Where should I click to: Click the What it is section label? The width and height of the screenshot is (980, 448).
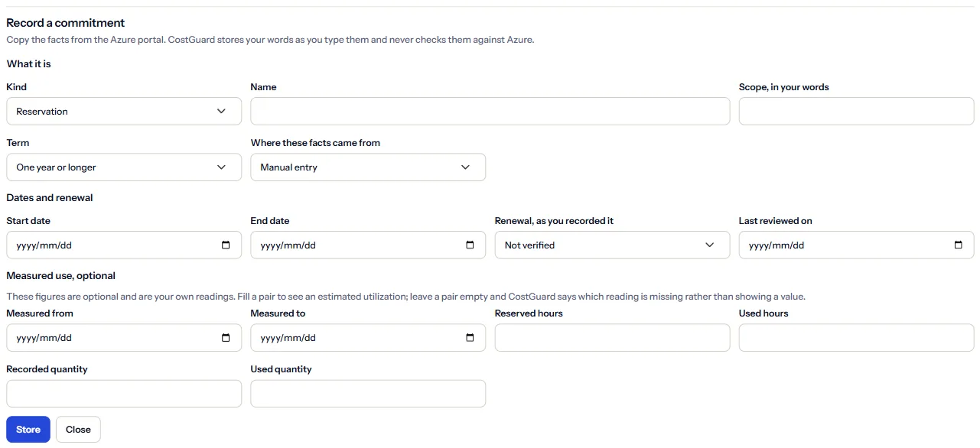pyautogui.click(x=28, y=64)
